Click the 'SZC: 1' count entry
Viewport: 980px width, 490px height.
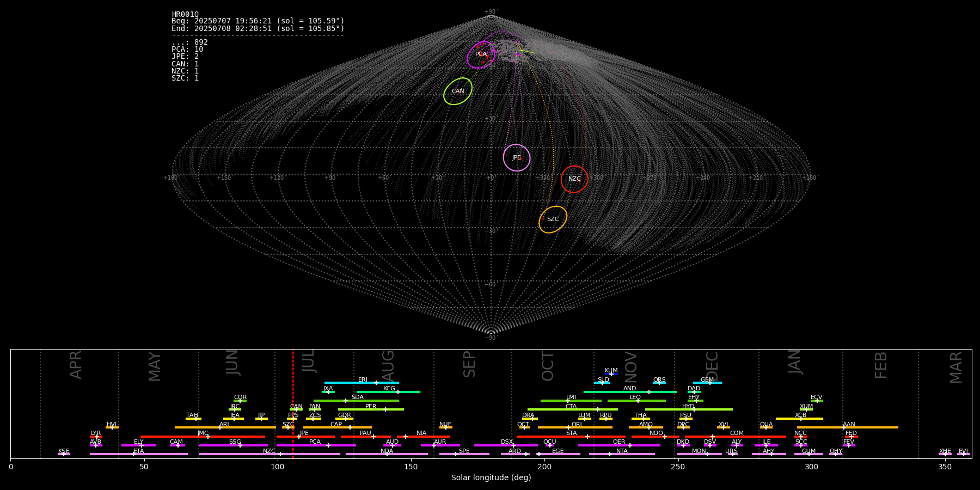coord(185,78)
